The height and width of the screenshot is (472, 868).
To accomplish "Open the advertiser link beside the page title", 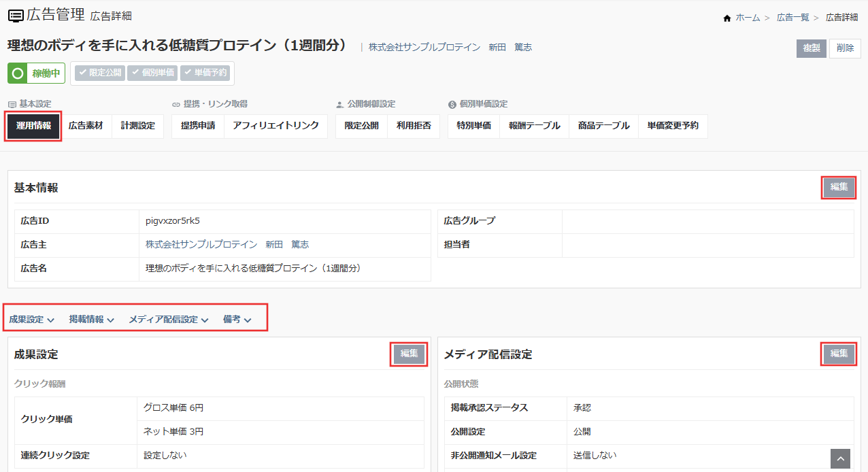I will (450, 48).
